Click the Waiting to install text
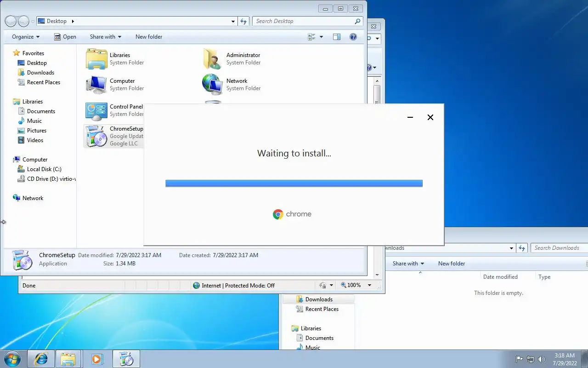This screenshot has height=368, width=588. click(294, 154)
